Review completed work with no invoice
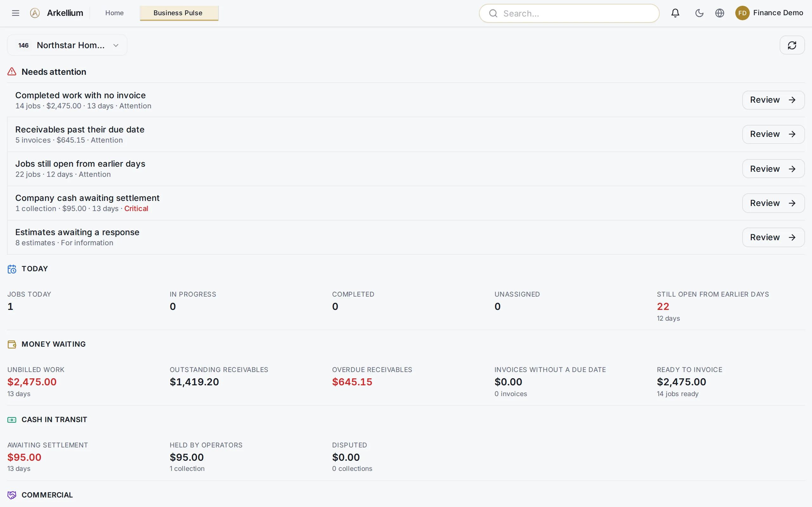Screen dimensions: 812x507 click(773, 100)
